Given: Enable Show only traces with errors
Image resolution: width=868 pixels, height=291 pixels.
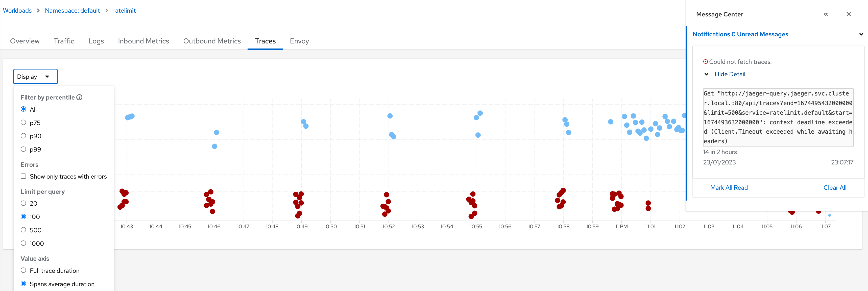Looking at the screenshot, I should click(x=23, y=176).
